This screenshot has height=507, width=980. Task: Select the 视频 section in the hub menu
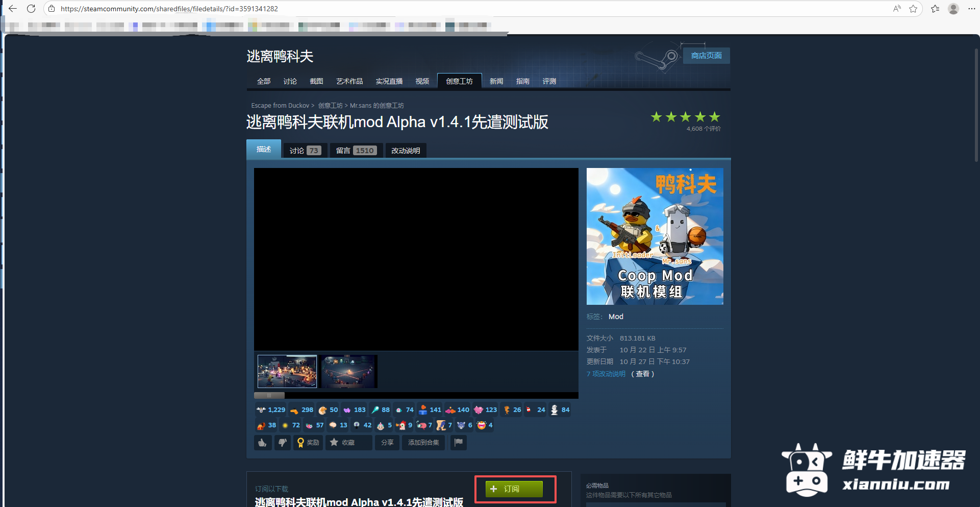point(422,81)
